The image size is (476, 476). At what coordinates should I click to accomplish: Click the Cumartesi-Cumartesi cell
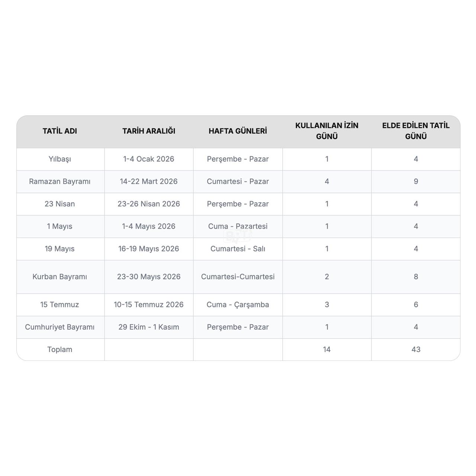[x=238, y=277]
